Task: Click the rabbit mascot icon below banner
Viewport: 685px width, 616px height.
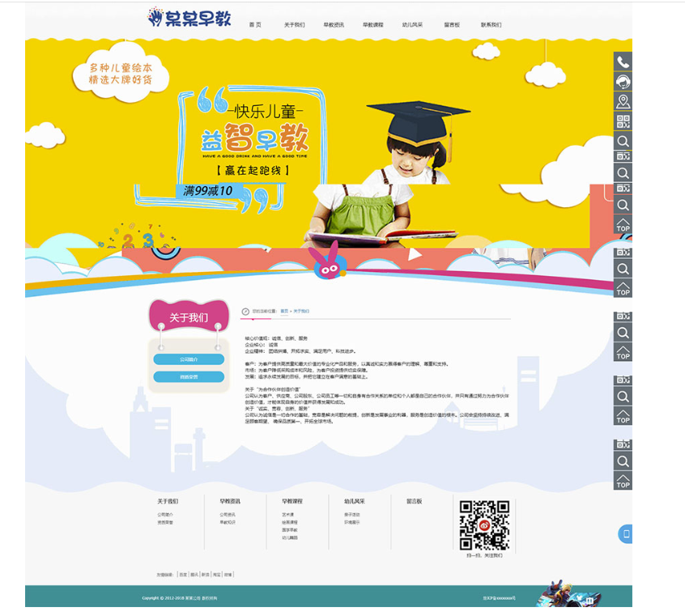Action: [328, 261]
